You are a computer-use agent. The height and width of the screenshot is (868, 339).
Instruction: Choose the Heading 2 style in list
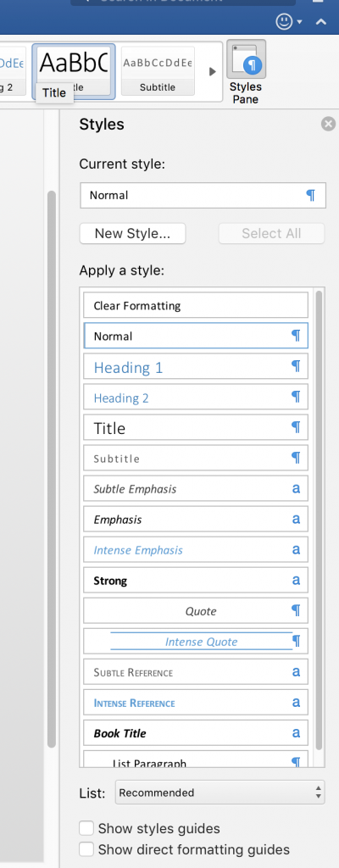[x=196, y=397]
